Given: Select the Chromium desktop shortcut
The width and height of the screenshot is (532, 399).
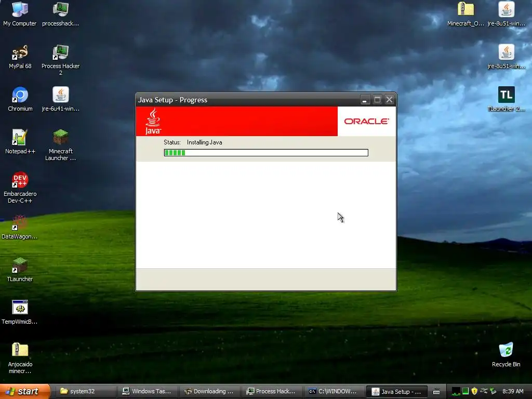Looking at the screenshot, I should click(20, 99).
